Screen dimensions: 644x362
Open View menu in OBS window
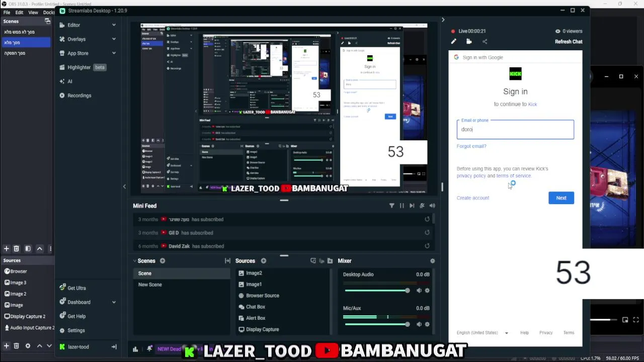33,12
